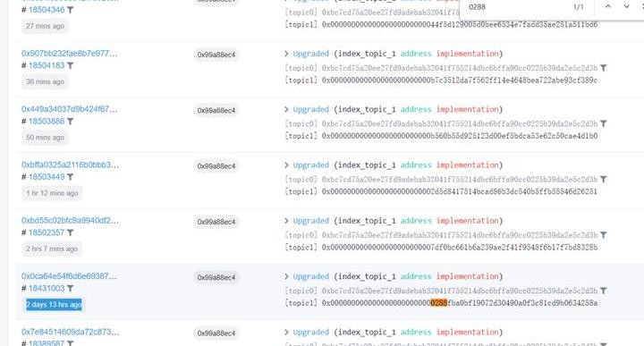Go to next find match arrow
The width and height of the screenshot is (644, 346).
pos(626,6)
